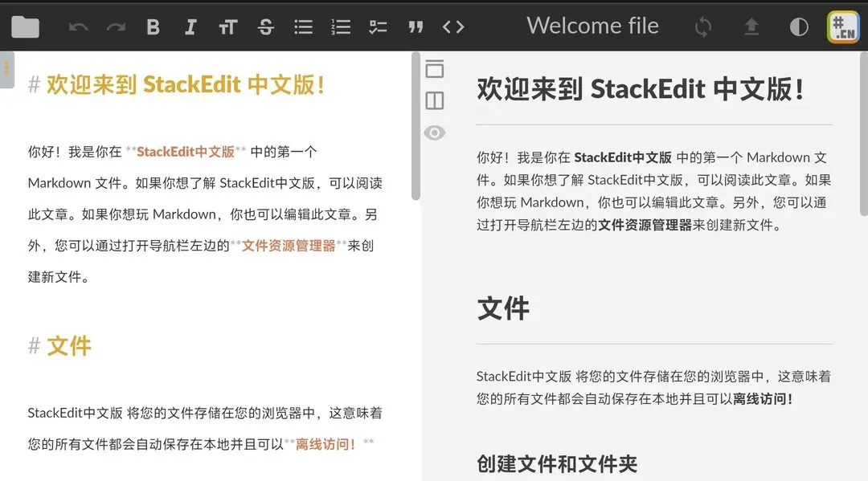Screen dimensions: 868x481
Task: Click the synchronize icon
Action: pyautogui.click(x=702, y=26)
